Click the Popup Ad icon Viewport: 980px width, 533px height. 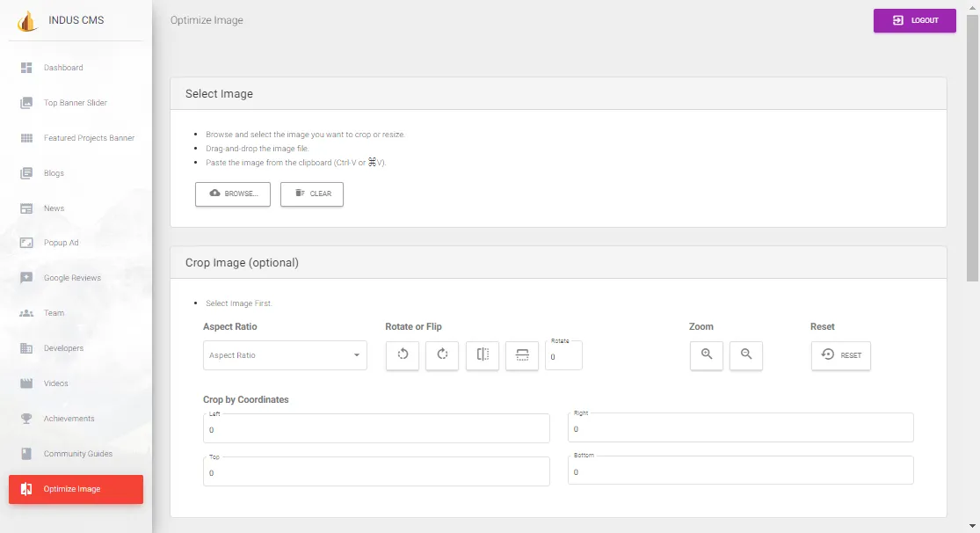[x=26, y=243]
